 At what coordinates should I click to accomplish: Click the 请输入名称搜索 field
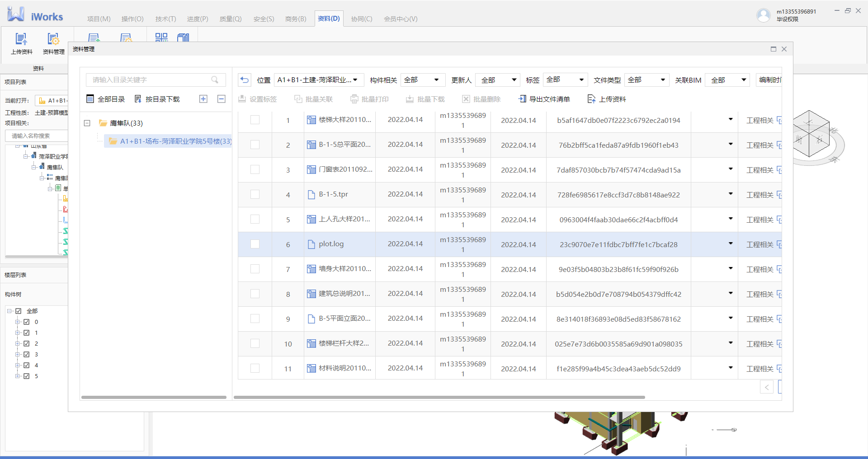point(37,136)
